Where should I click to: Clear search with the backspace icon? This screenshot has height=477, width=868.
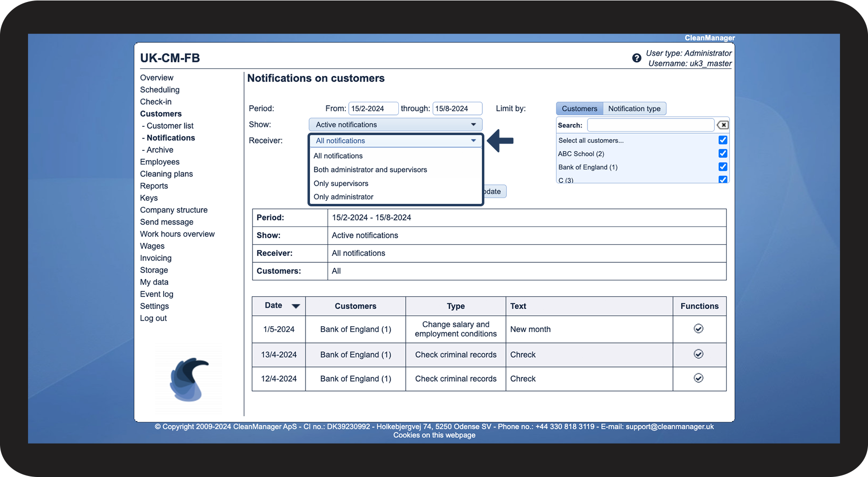(x=723, y=125)
